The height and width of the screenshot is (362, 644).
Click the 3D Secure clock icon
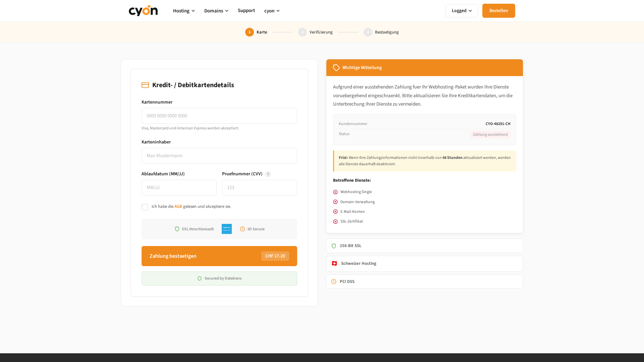[243, 229]
